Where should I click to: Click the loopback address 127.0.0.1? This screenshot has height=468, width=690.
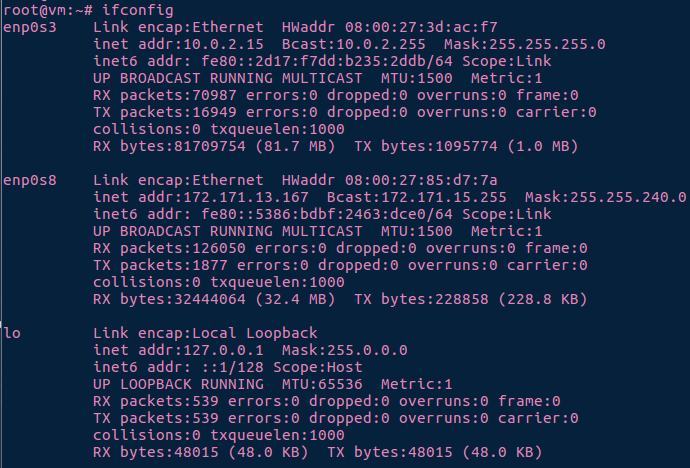[x=224, y=350]
